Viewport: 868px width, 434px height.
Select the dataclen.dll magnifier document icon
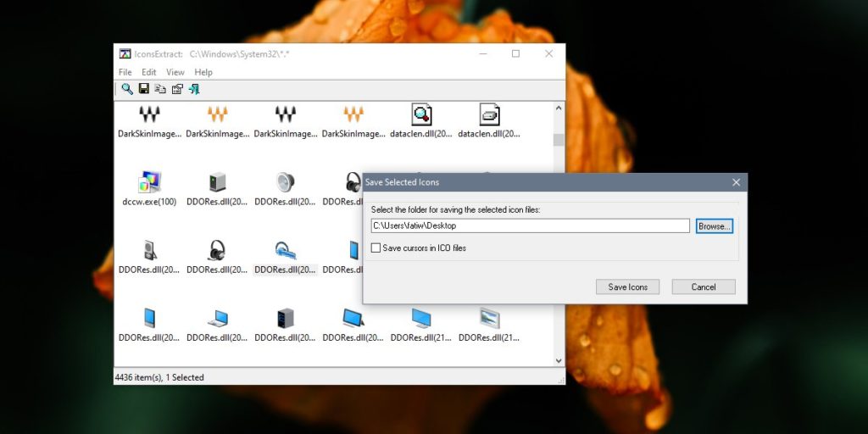(421, 114)
